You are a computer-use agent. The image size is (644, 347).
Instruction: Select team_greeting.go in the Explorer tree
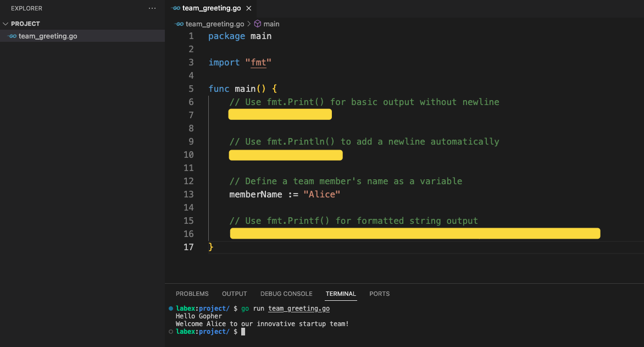48,36
